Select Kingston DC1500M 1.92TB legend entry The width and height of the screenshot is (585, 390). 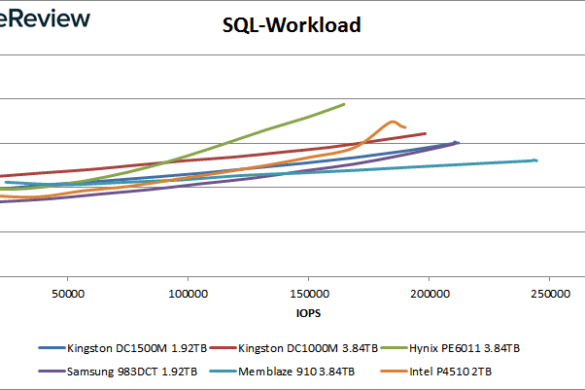pyautogui.click(x=123, y=348)
